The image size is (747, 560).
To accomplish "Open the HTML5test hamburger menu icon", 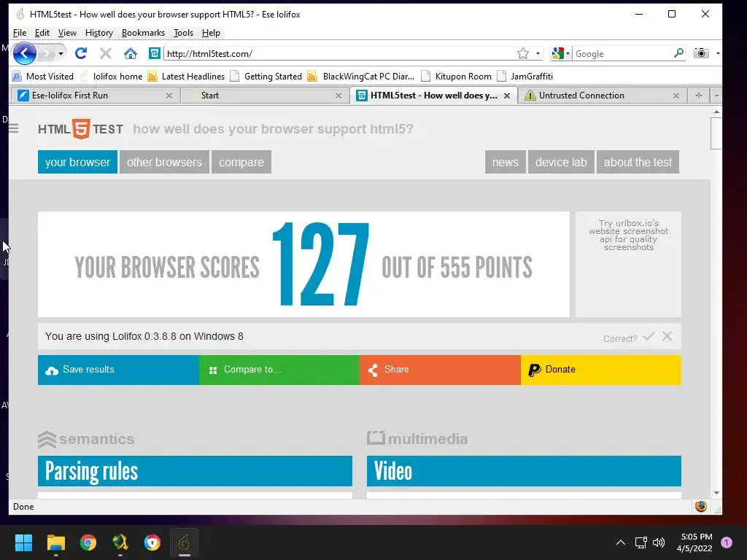I will pos(14,128).
